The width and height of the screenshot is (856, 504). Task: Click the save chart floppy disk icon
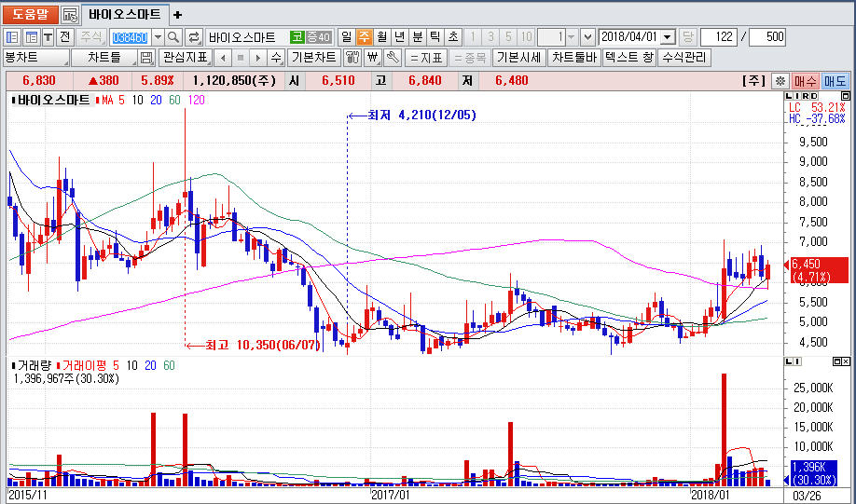point(146,58)
